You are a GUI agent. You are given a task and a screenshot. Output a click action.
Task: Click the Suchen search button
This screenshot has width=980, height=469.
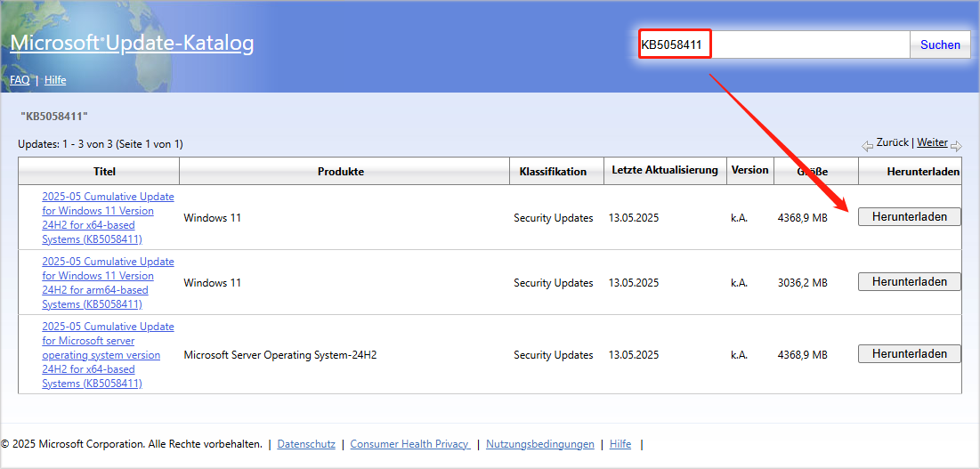pos(940,45)
